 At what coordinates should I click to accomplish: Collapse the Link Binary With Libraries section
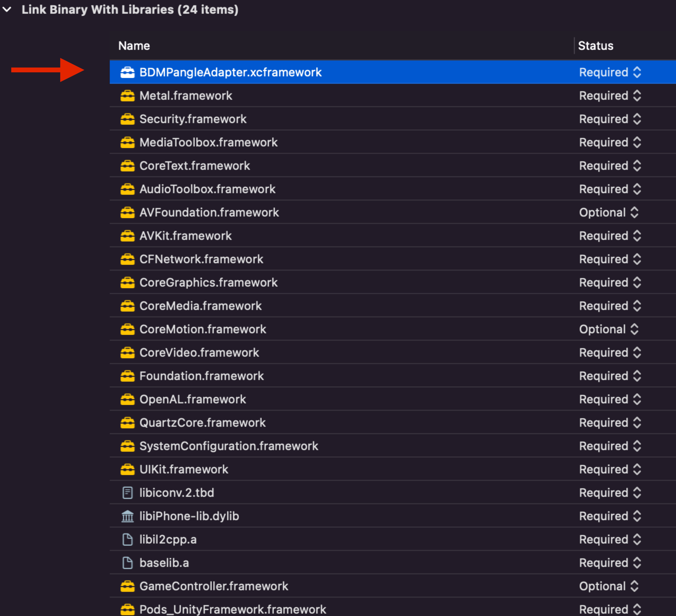[7, 10]
